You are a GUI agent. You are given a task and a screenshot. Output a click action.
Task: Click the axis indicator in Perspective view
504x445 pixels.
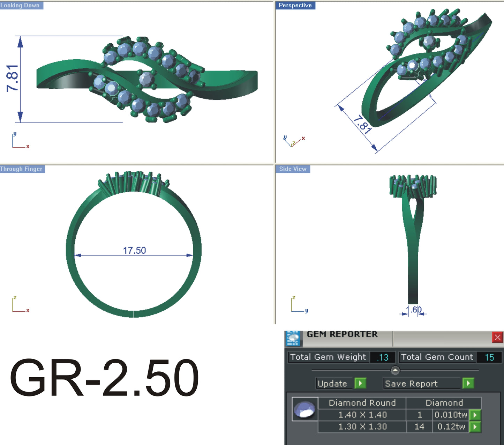point(294,141)
